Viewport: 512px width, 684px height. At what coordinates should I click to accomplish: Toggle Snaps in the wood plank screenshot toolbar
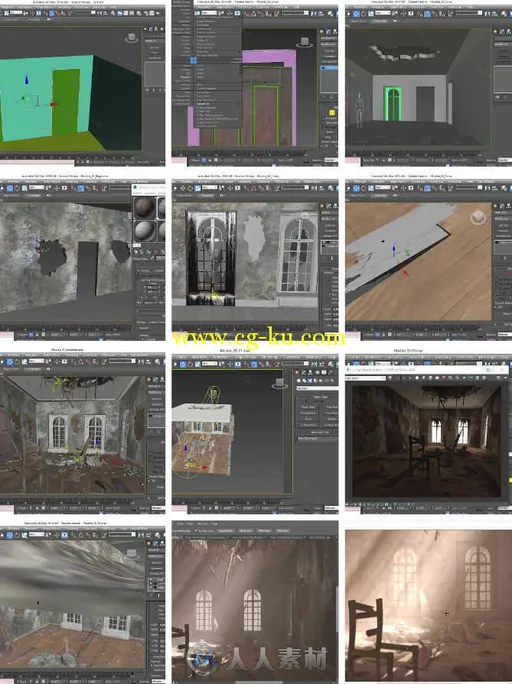coord(427,188)
